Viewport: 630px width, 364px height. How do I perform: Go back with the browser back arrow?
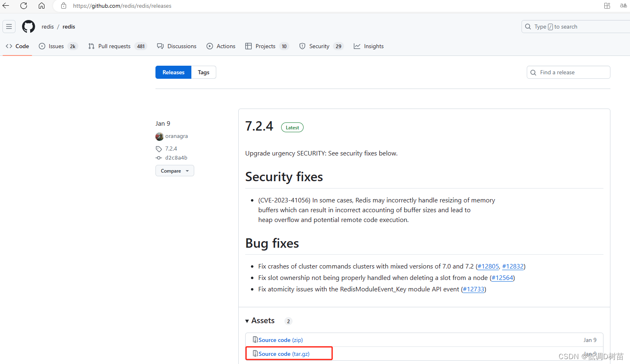click(x=6, y=6)
